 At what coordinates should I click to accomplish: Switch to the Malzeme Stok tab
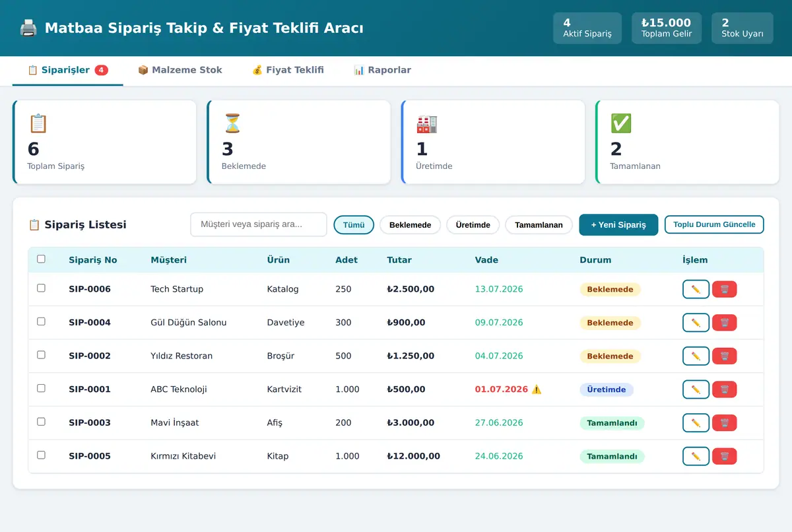click(180, 70)
